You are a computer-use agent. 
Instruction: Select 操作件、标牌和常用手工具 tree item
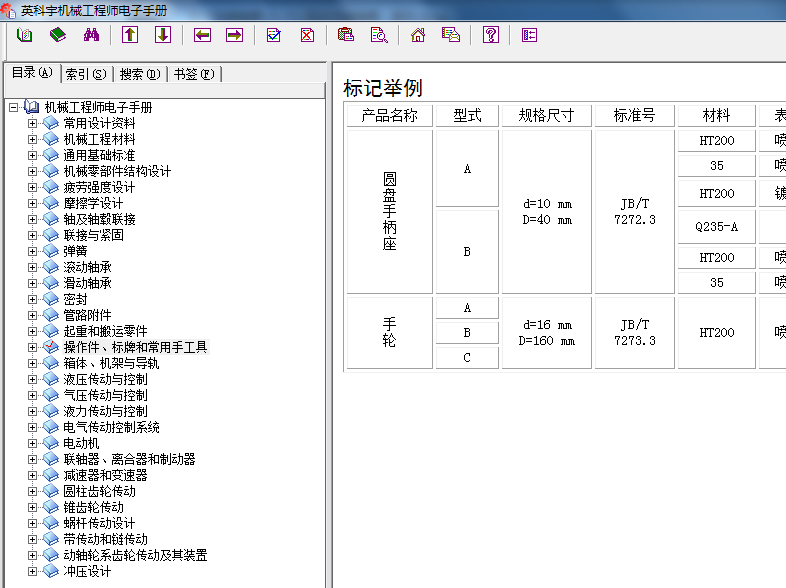click(135, 347)
